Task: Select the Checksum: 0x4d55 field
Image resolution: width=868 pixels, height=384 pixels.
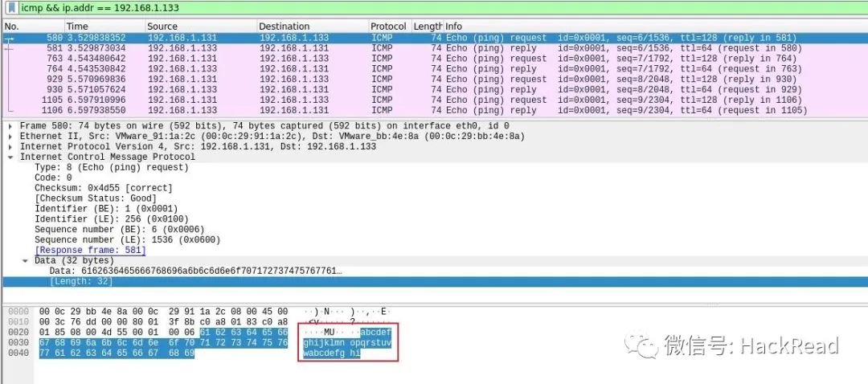Action: click(104, 188)
